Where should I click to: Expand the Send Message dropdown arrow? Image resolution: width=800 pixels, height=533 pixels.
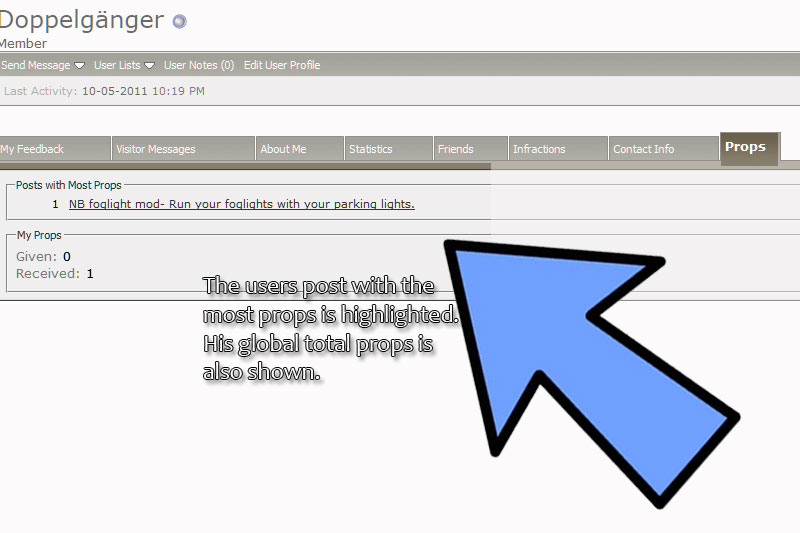[80, 66]
